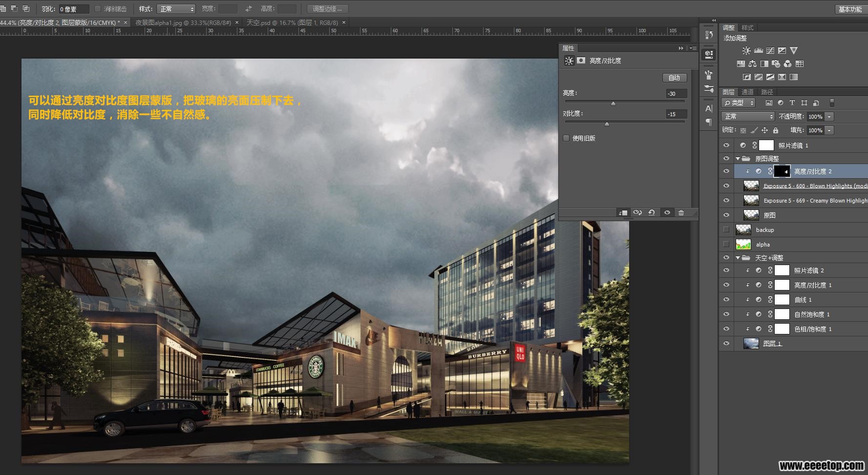The height and width of the screenshot is (475, 868).
Task: Add a Photo Filter adjustment layer
Action: (776, 63)
